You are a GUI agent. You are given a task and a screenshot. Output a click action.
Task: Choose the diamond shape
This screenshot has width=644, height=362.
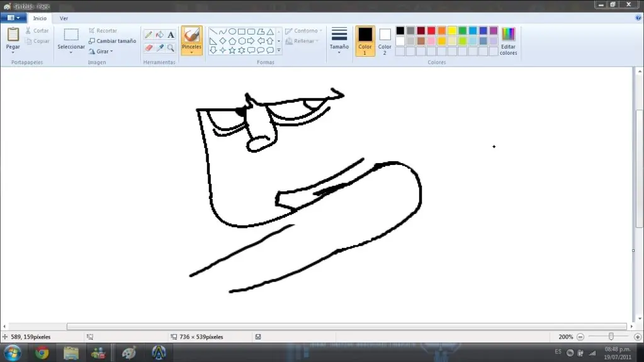tap(223, 41)
